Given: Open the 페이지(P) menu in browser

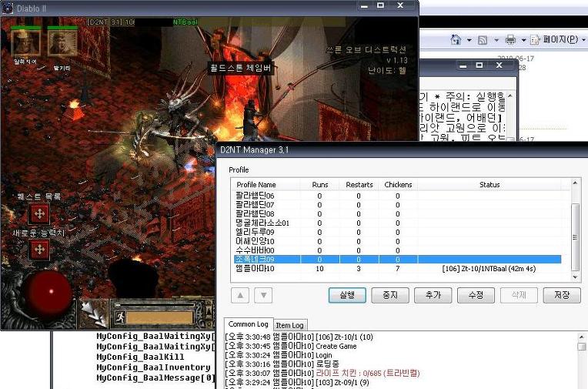Looking at the screenshot, I should tap(558, 39).
